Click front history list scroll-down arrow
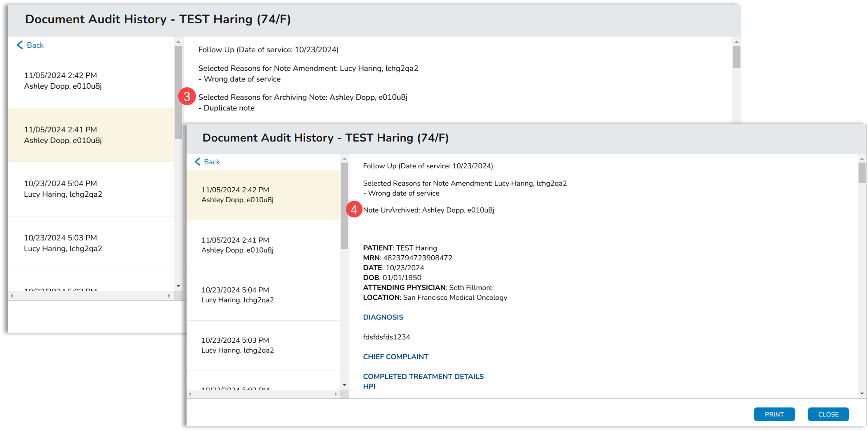The image size is (868, 431). [344, 385]
